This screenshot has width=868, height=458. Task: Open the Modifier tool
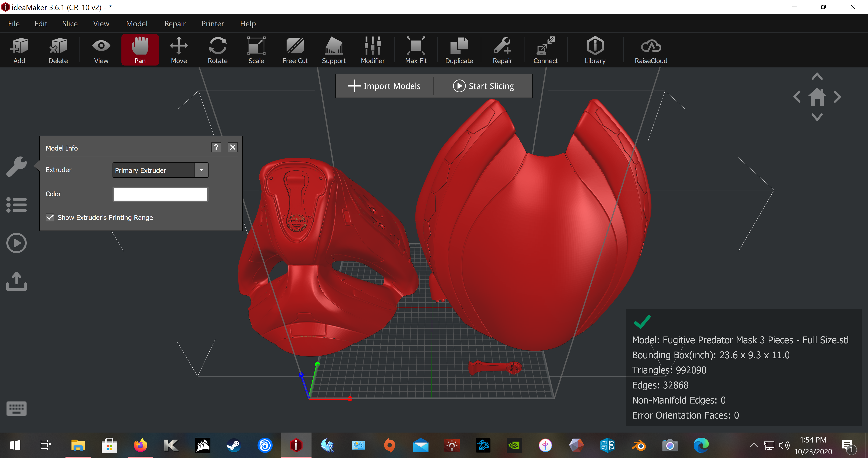pos(372,50)
